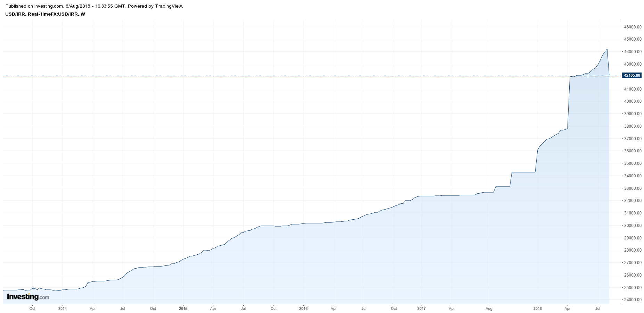Click the 35000.00 price axis label
Screen dimensions: 644x313
[633, 163]
